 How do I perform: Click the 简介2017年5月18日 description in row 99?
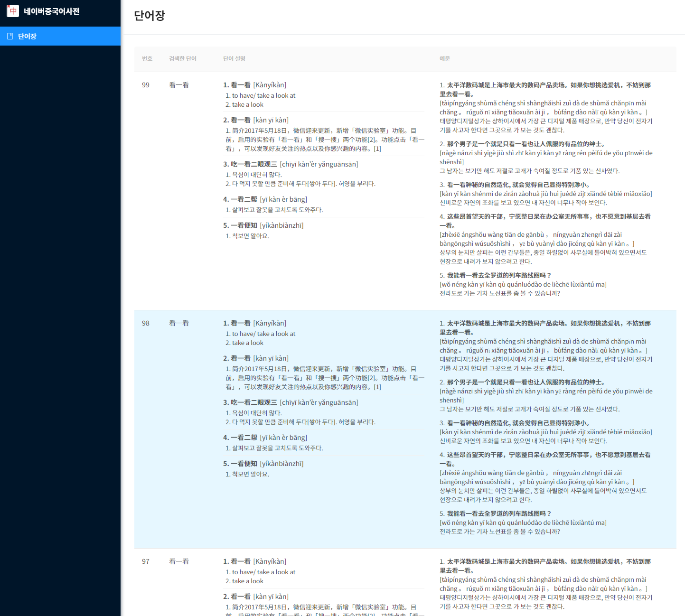[x=325, y=140]
